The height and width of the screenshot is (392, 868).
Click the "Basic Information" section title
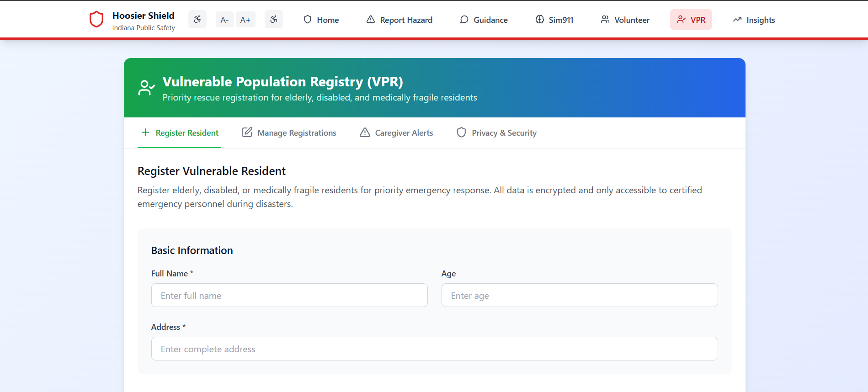192,250
